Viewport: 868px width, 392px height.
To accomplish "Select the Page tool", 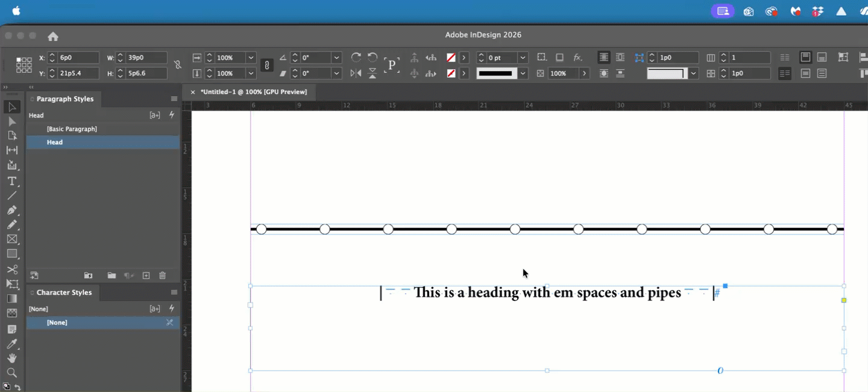I will (12, 136).
